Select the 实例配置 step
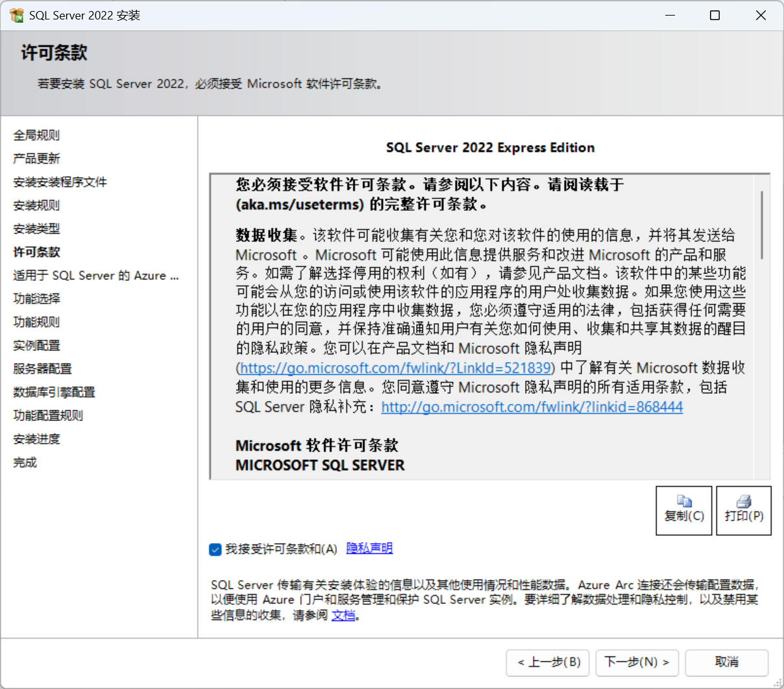 [x=36, y=345]
